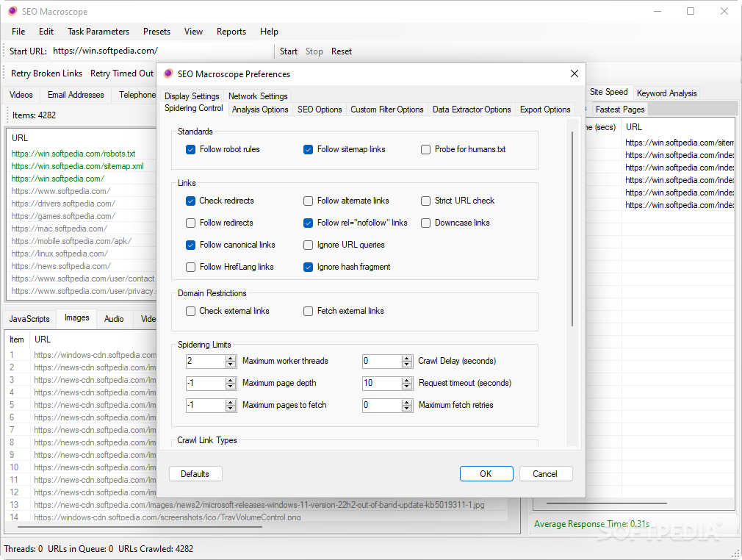Open the Network Settings tab

[x=258, y=96]
